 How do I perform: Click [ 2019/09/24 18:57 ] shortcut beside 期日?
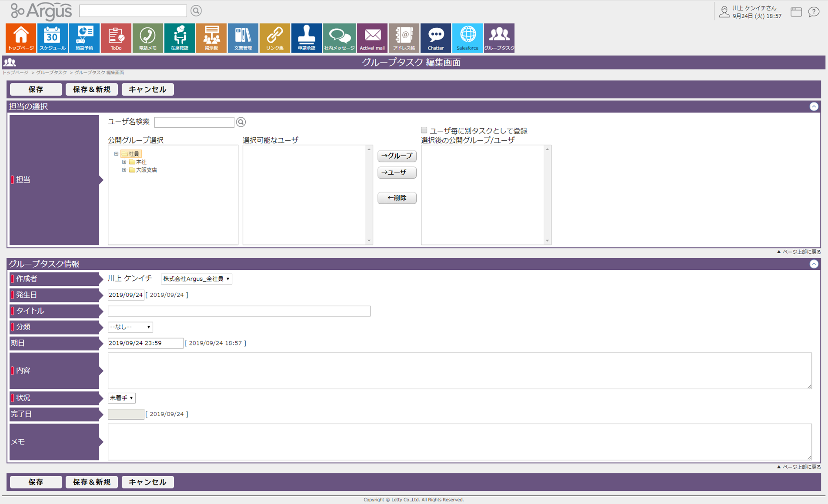pyautogui.click(x=215, y=343)
